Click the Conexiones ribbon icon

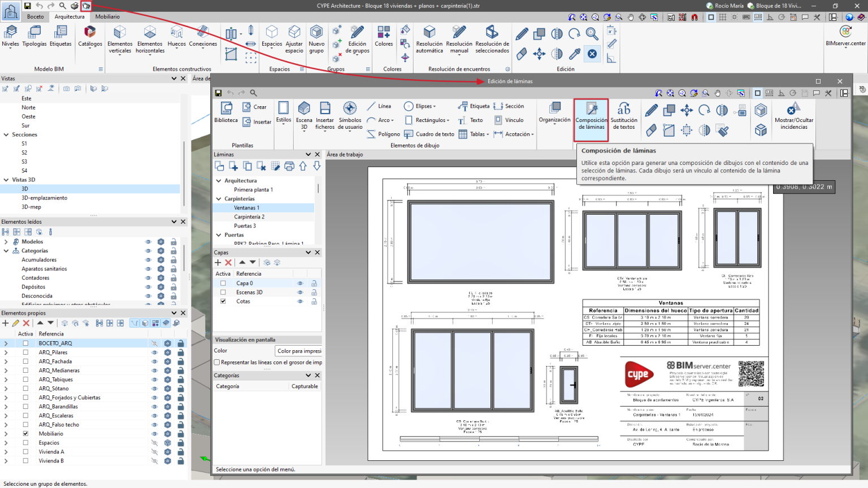coord(203,36)
